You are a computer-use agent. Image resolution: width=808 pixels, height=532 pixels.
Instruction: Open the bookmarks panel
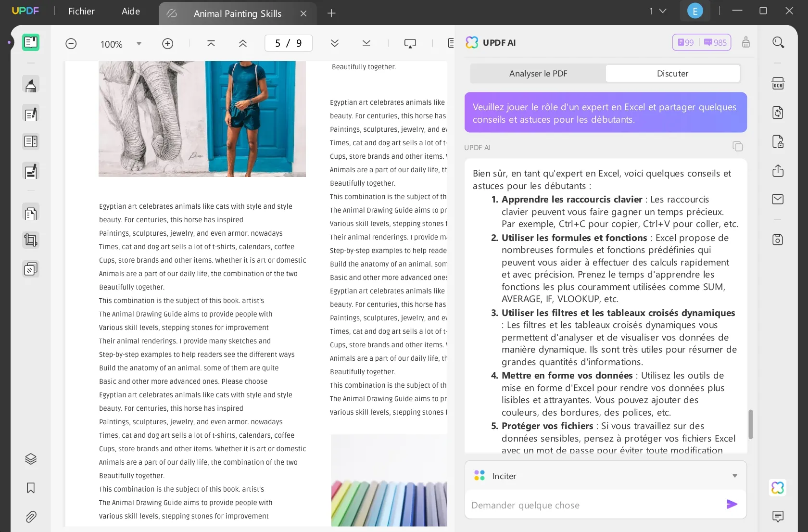pyautogui.click(x=30, y=488)
